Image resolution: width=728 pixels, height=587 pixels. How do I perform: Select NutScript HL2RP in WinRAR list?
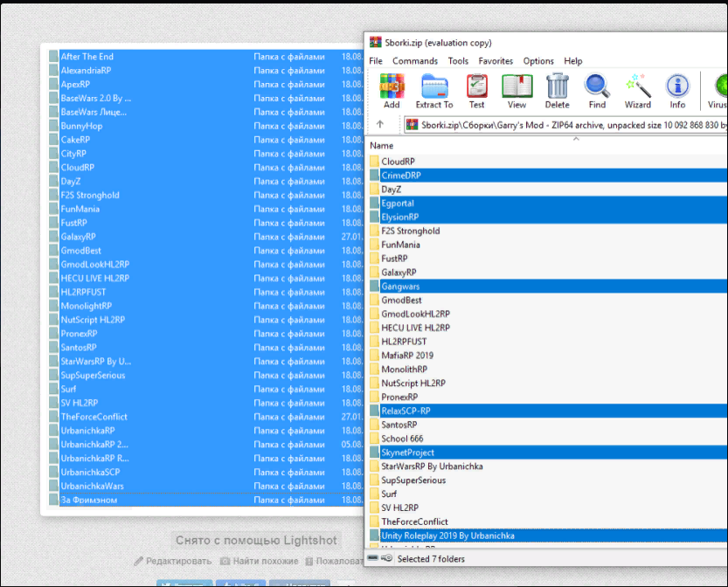[x=548, y=383]
